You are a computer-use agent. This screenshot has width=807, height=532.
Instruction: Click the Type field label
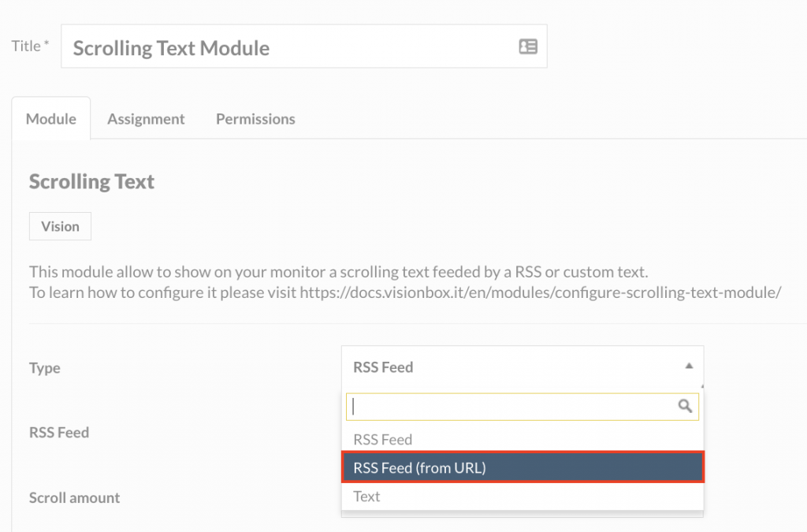[x=45, y=368]
